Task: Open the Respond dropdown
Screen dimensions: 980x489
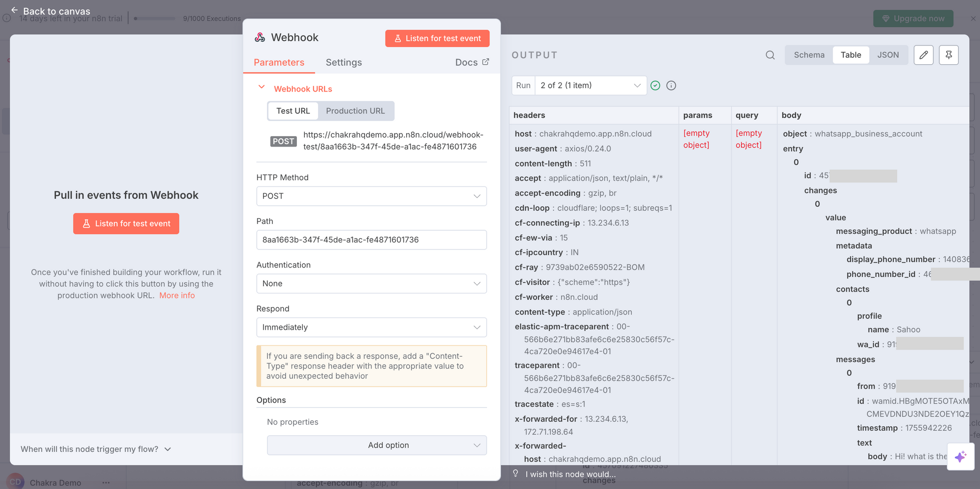Action: click(x=371, y=327)
